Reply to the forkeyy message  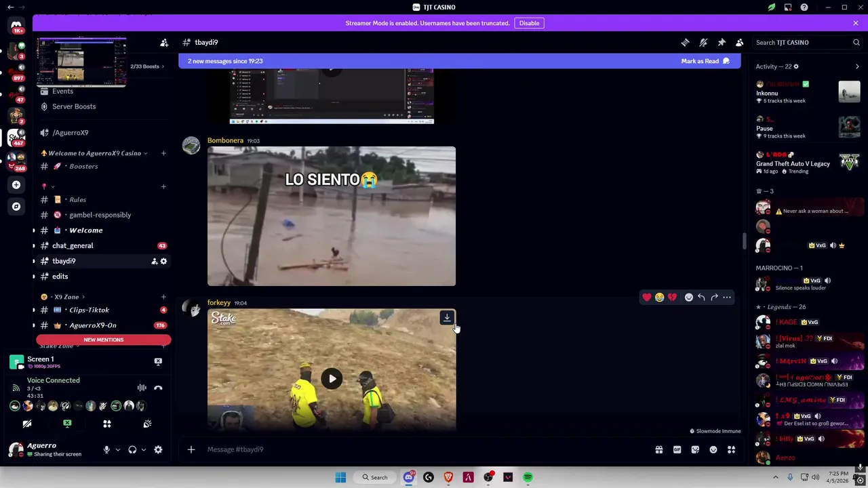(701, 298)
